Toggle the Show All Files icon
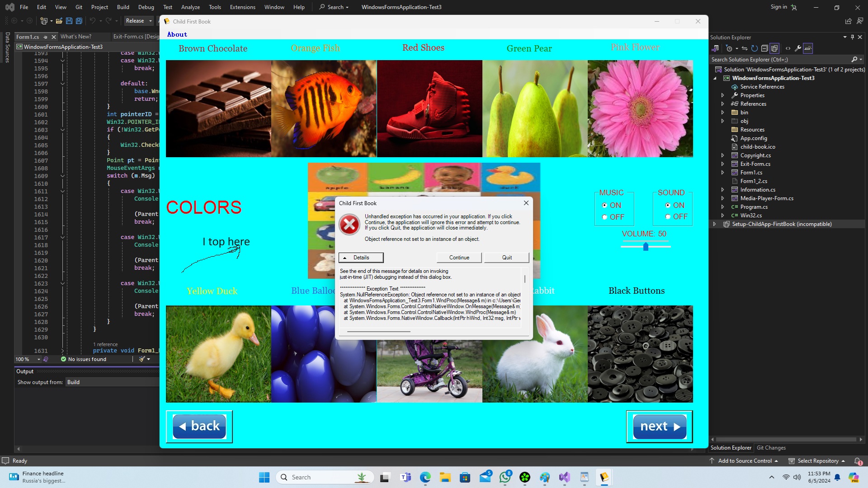This screenshot has height=488, width=868. click(x=774, y=48)
